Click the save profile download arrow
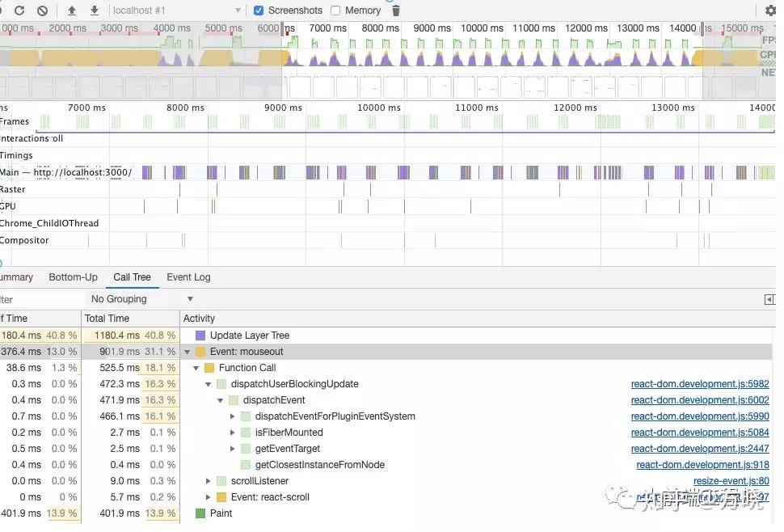 pos(95,10)
